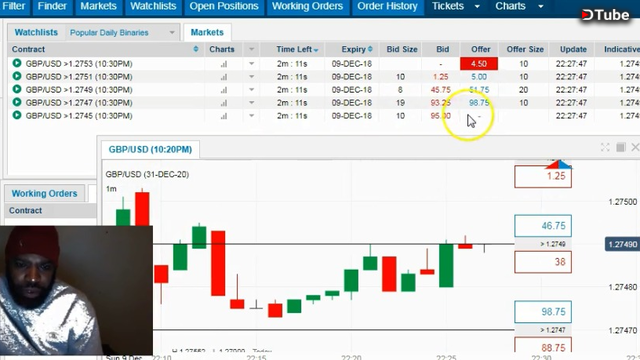
Task: Expand chart panel to full screen
Action: (605, 147)
